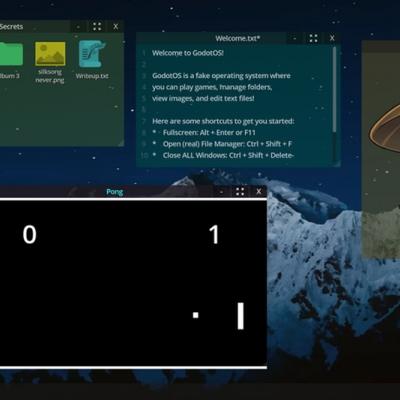Screen dimensions: 400x400
Task: Click the line 'GodotOS is a fake operating system where'
Action: [x=221, y=76]
